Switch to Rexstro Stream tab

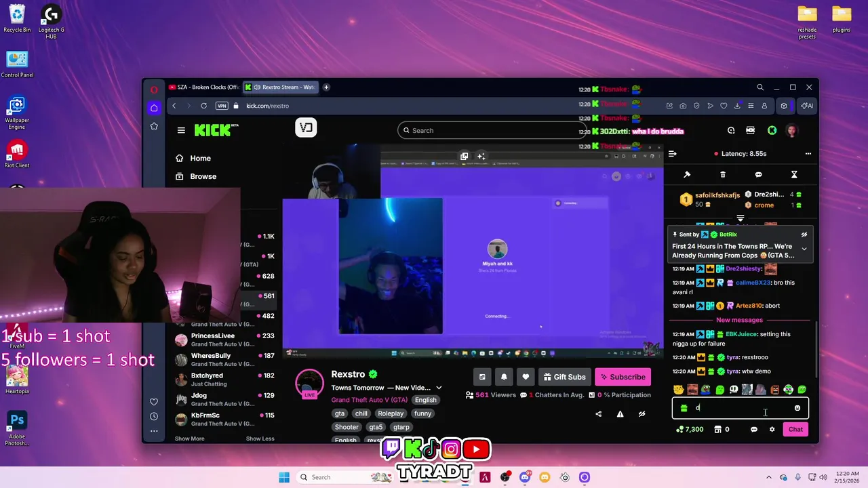(281, 87)
